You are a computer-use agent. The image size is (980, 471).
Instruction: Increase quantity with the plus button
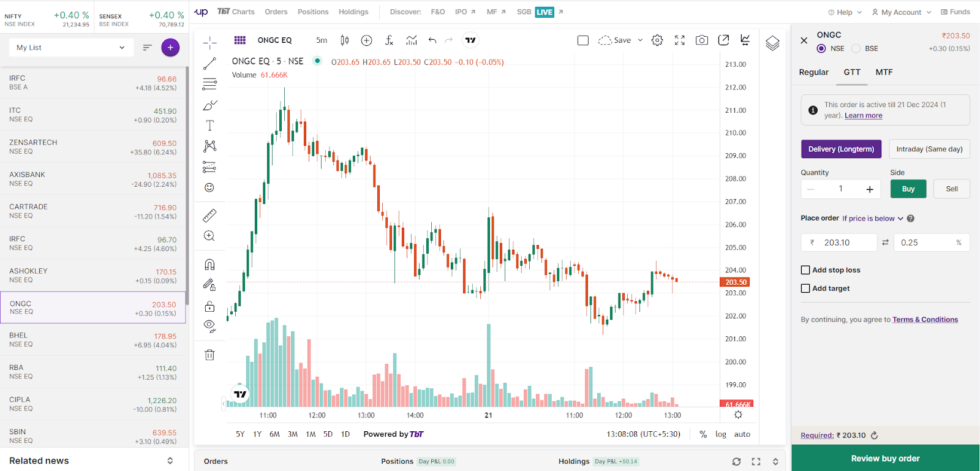tap(870, 189)
